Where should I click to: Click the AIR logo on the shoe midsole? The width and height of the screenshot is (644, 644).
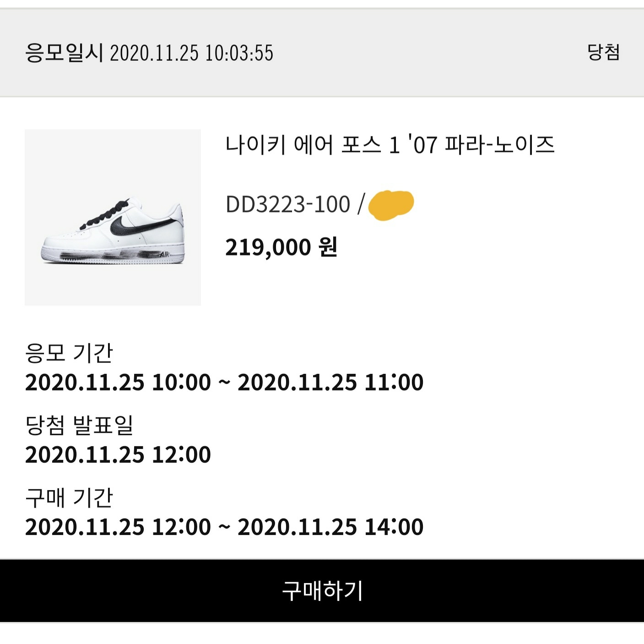(165, 254)
